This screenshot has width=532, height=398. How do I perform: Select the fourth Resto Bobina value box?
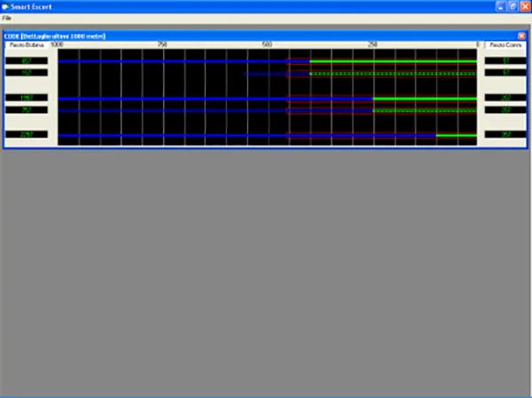27,110
